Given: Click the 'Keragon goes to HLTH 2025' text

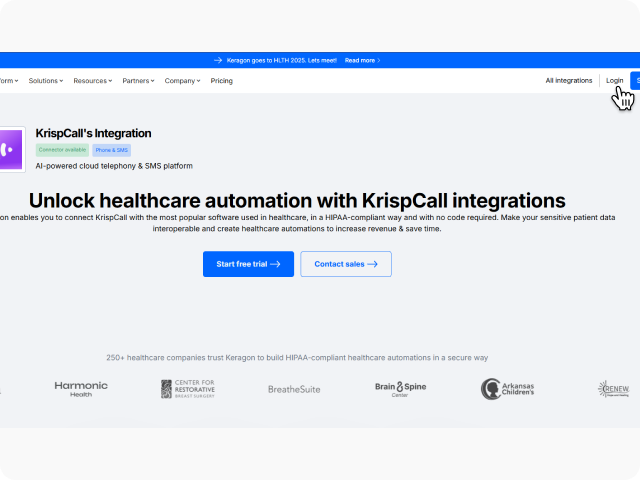Looking at the screenshot, I should click(282, 60).
